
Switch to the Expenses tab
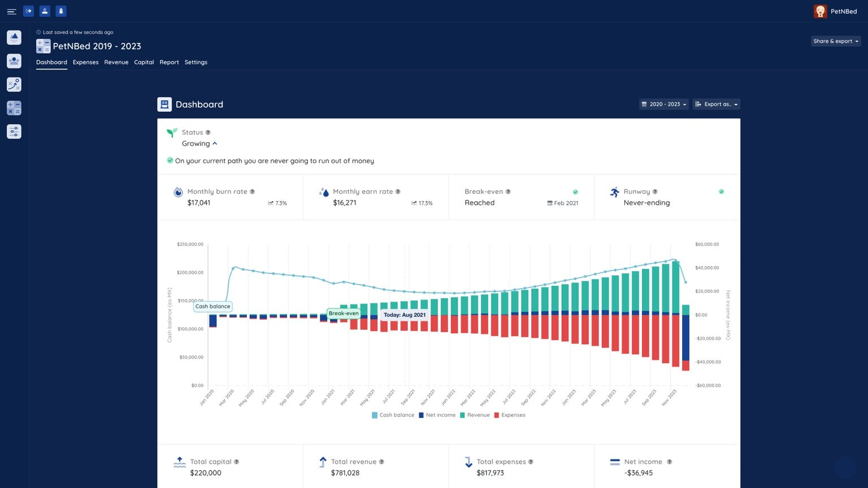tap(85, 62)
